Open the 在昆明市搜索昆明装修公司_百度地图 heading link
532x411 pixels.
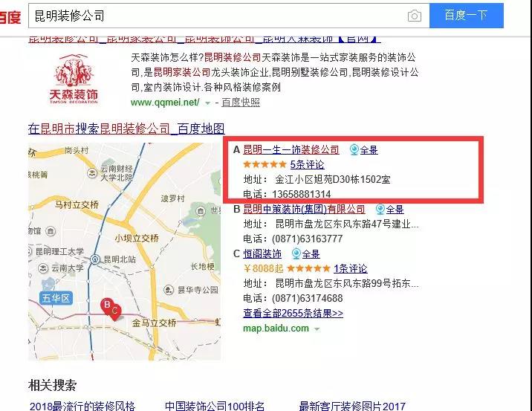pos(126,129)
